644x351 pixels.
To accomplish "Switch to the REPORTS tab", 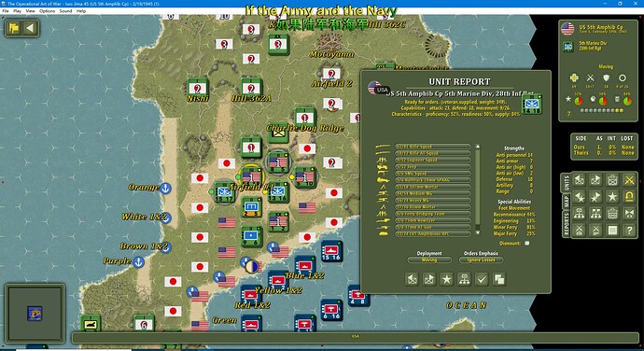I will tap(567, 224).
